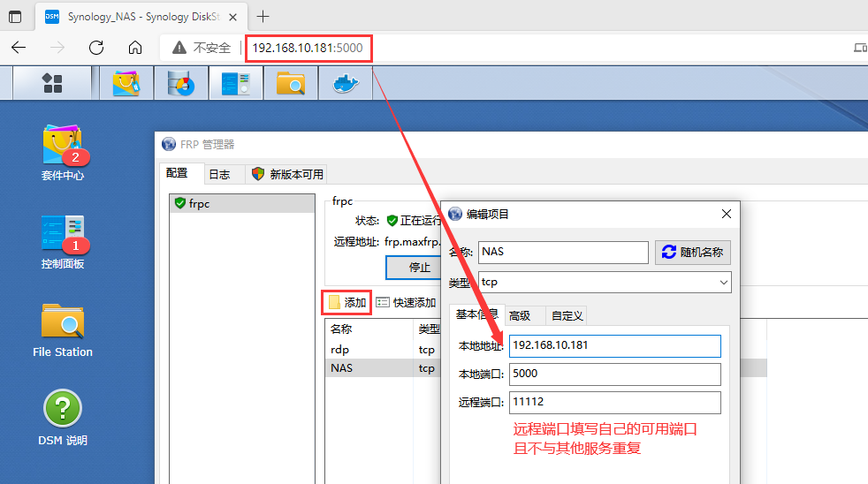This screenshot has width=868, height=484.
Task: Open Docker from the DSM taskbar
Action: pos(346,84)
